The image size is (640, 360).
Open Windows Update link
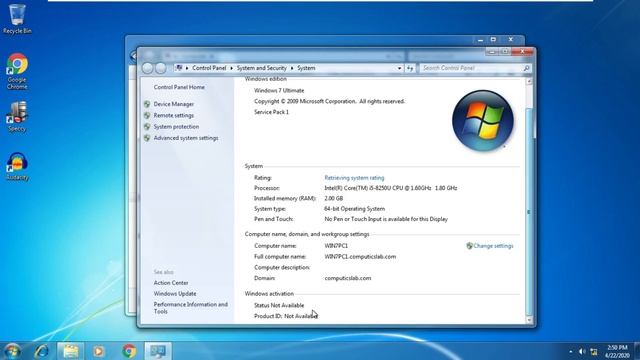click(x=175, y=294)
